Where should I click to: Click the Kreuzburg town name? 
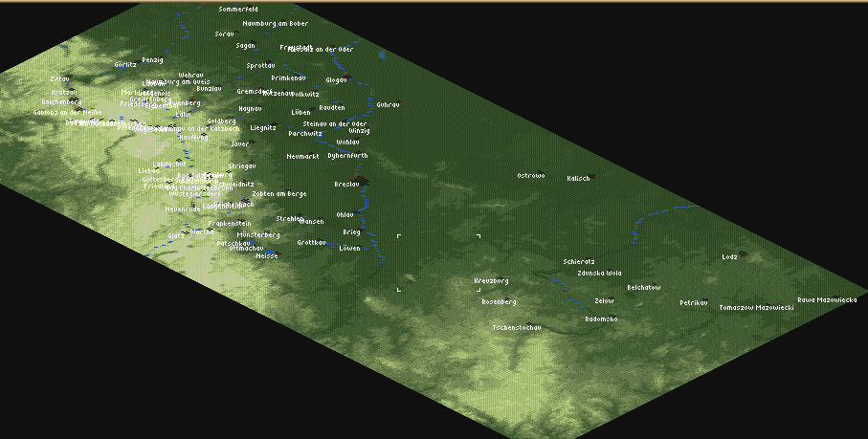tap(491, 281)
